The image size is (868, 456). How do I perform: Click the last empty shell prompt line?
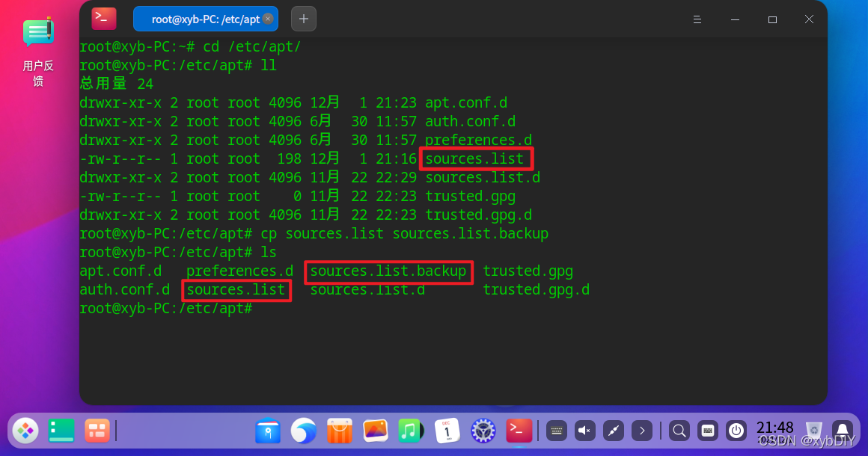tap(166, 309)
